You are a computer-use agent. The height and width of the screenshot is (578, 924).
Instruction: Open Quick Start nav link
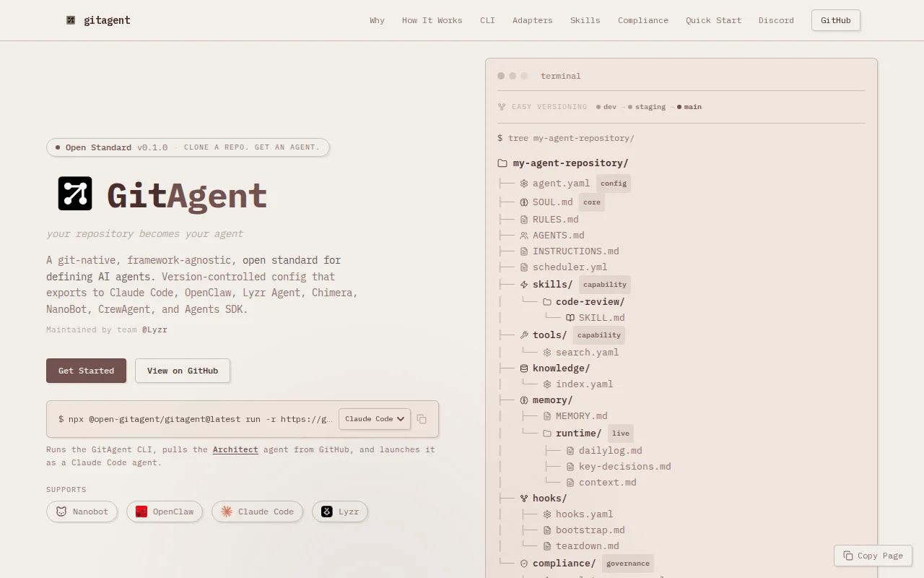pos(714,20)
